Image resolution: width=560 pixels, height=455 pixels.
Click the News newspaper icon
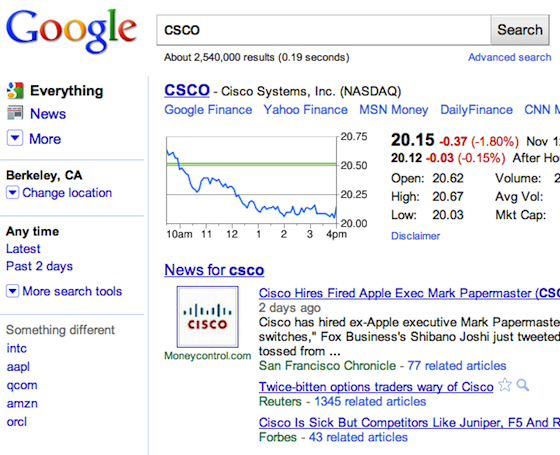click(15, 113)
